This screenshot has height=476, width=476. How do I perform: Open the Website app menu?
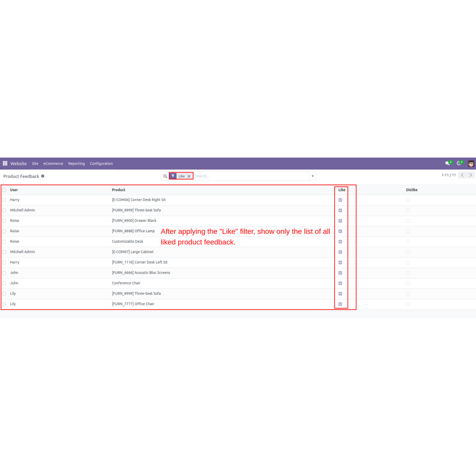(x=19, y=163)
